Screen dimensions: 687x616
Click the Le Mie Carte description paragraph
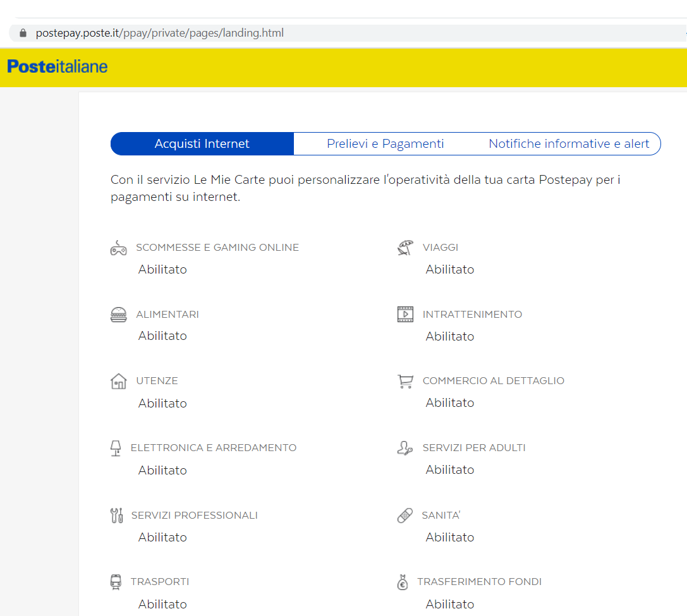coord(365,188)
